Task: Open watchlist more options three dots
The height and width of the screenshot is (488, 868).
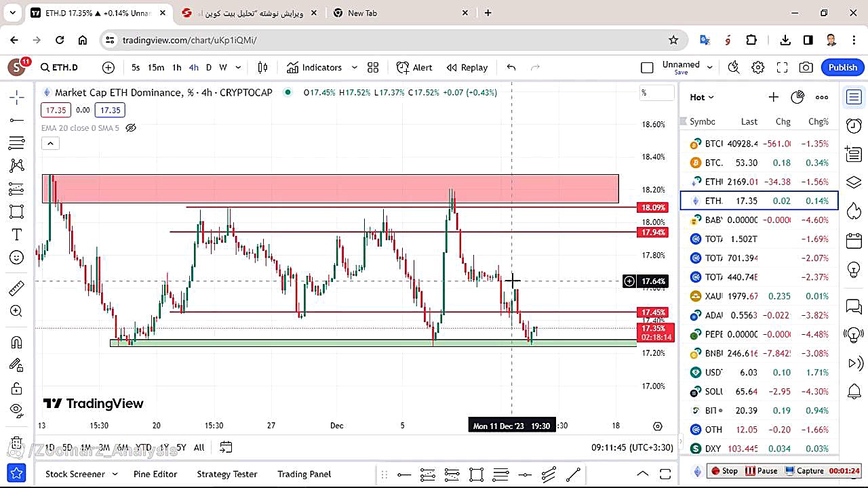Action: click(822, 97)
